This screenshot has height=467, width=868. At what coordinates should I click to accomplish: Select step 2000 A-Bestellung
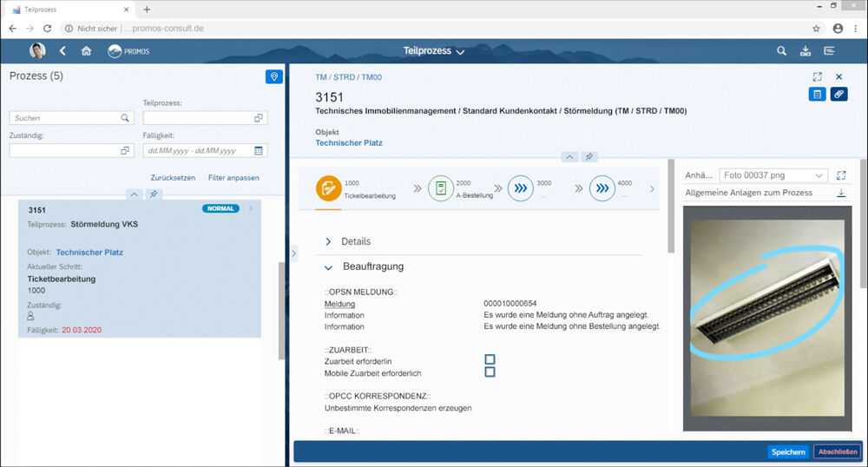[441, 187]
